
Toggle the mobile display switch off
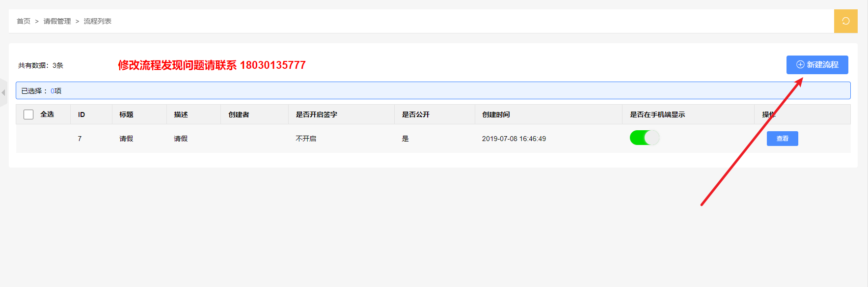point(644,138)
